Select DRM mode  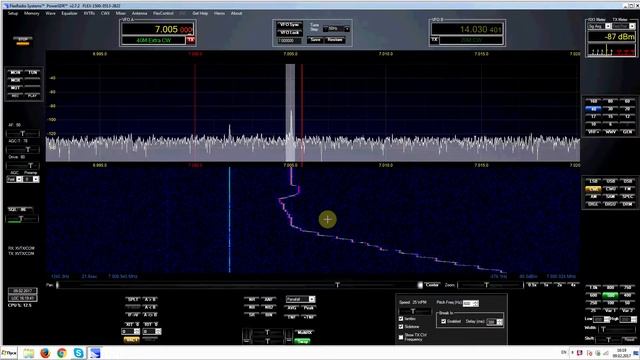(627, 204)
